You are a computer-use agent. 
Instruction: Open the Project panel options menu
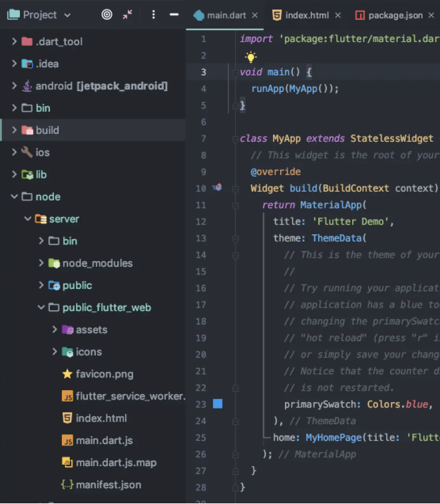pyautogui.click(x=153, y=15)
